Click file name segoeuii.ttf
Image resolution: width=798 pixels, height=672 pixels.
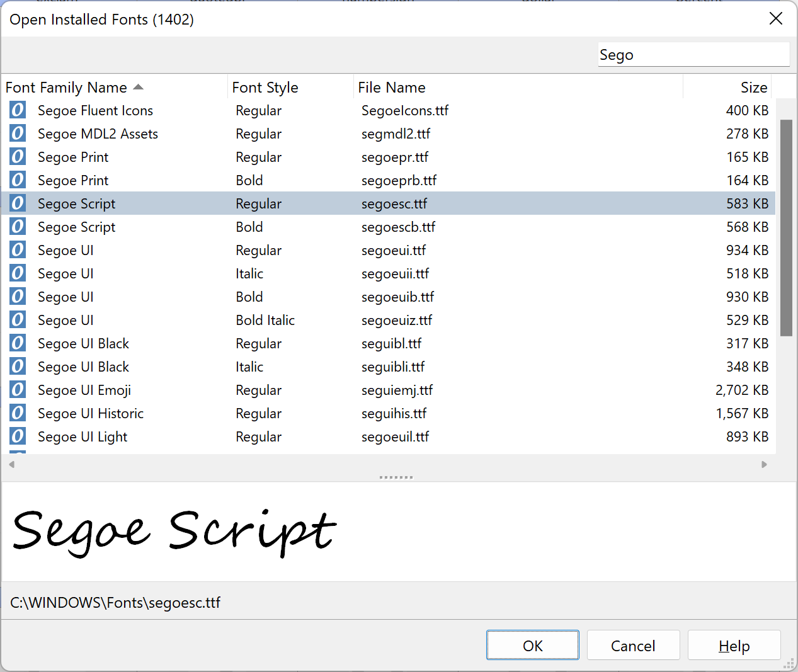coord(395,273)
